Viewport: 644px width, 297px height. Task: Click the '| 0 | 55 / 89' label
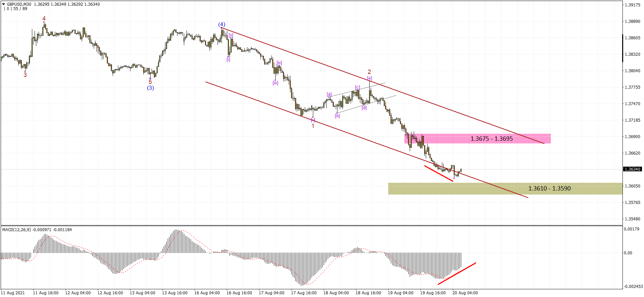pyautogui.click(x=15, y=9)
